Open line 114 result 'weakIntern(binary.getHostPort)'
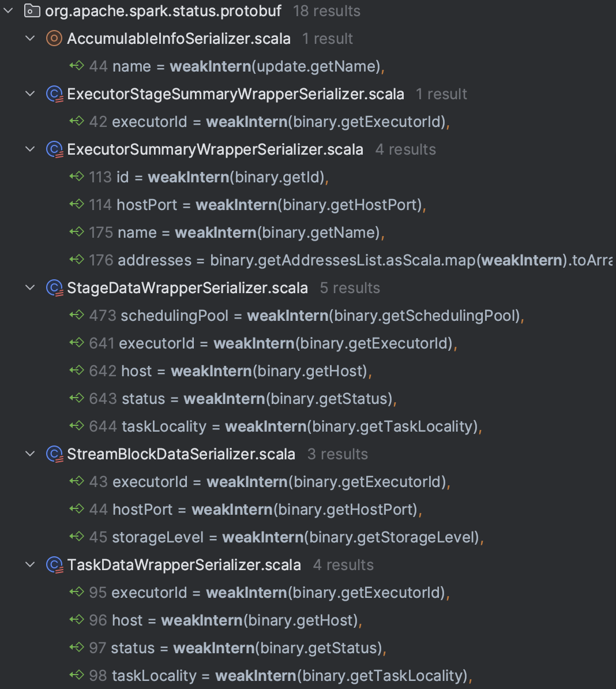Viewport: 616px width, 689px height. click(x=271, y=205)
